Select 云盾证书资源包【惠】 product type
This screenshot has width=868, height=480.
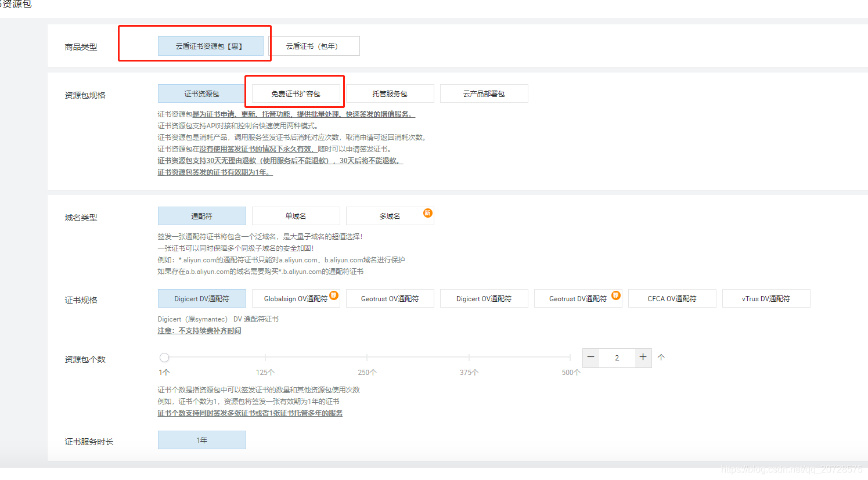[210, 46]
